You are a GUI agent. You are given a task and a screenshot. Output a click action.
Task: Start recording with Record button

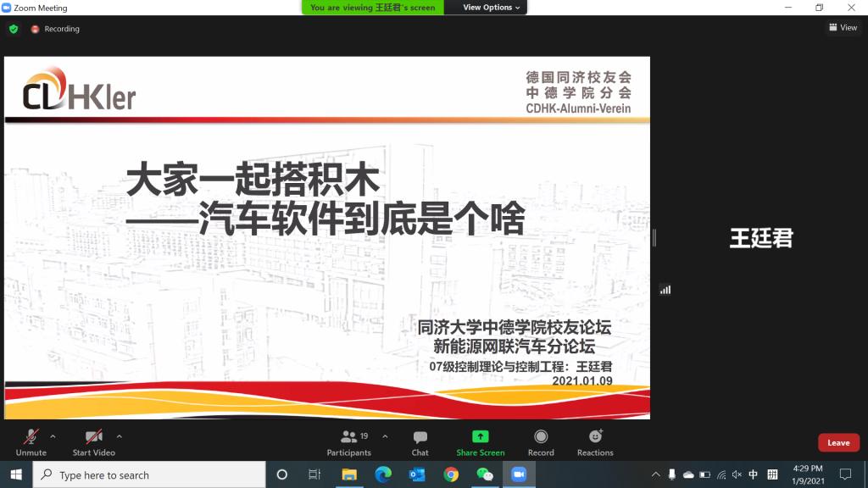click(541, 442)
